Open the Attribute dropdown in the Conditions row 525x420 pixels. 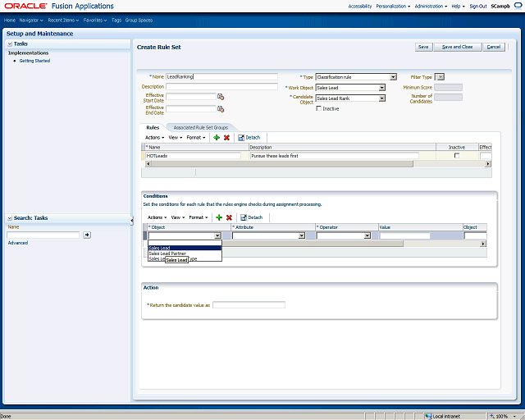[x=302, y=235]
